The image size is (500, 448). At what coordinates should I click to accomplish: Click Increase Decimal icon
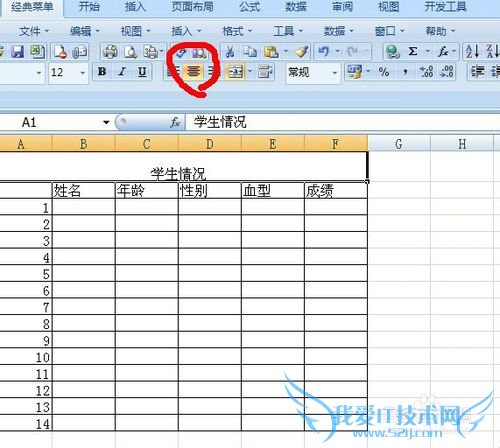pos(426,72)
